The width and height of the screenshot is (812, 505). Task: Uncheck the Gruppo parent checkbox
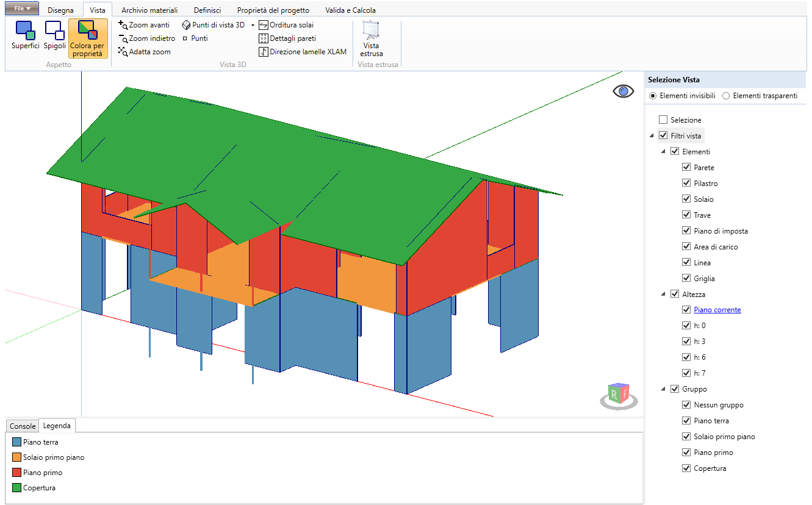pos(675,389)
